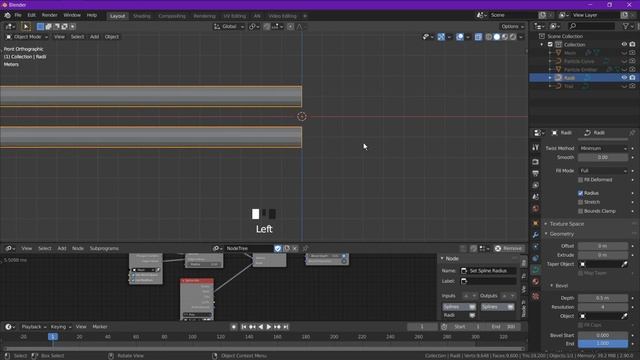Click the eyedropper beside Bevel Object field

(624, 316)
